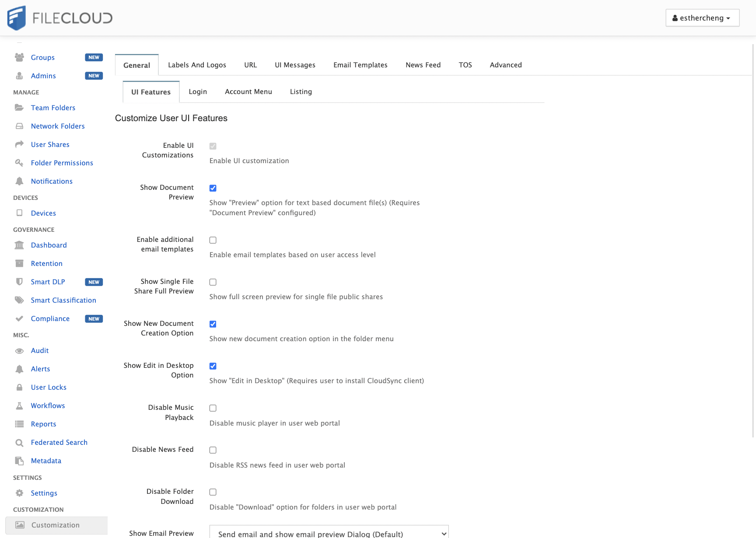The image size is (756, 538).
Task: Click the User Locks padlock icon
Action: tap(19, 388)
